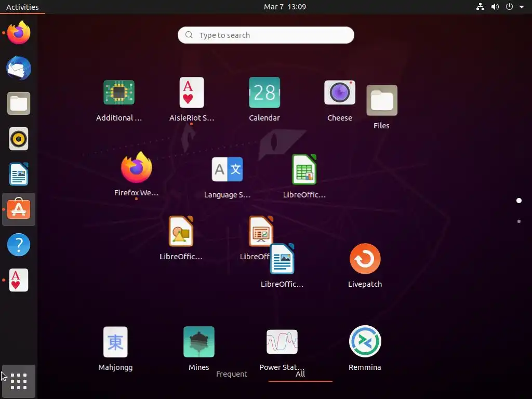Open LibreOffice Writer from the dock

coord(19,174)
